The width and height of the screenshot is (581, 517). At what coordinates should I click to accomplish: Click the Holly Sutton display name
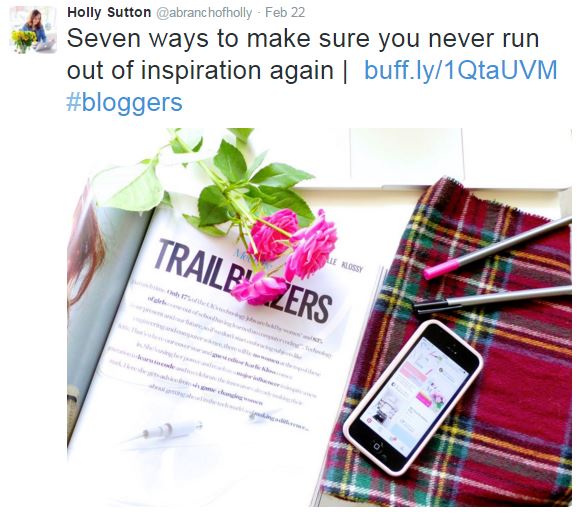pos(109,12)
